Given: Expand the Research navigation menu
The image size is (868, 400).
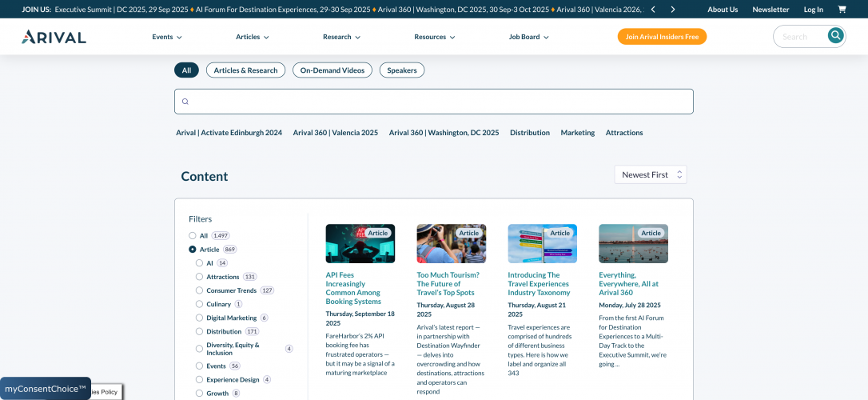Looking at the screenshot, I should click(341, 37).
